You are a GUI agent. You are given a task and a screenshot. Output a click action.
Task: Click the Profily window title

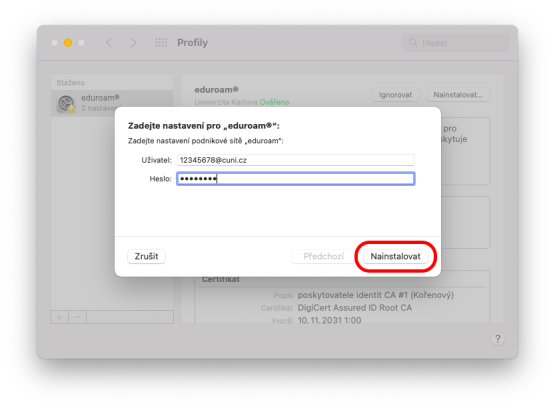pyautogui.click(x=193, y=43)
